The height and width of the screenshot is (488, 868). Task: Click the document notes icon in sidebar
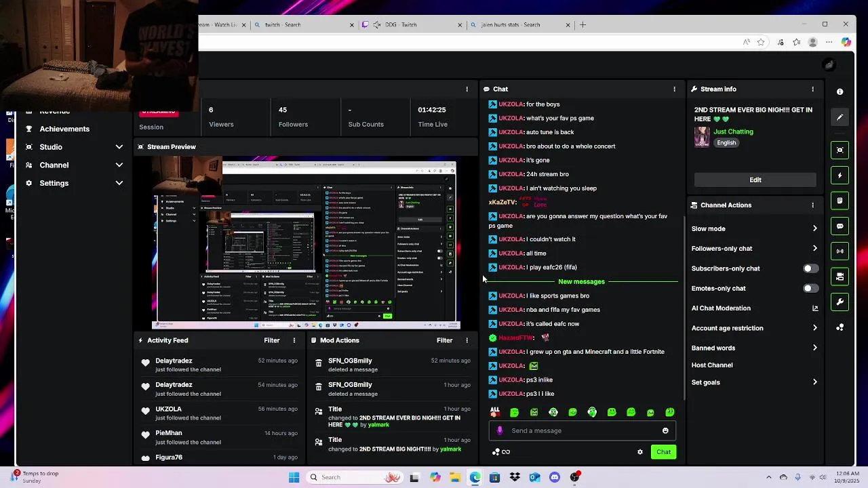pyautogui.click(x=840, y=201)
